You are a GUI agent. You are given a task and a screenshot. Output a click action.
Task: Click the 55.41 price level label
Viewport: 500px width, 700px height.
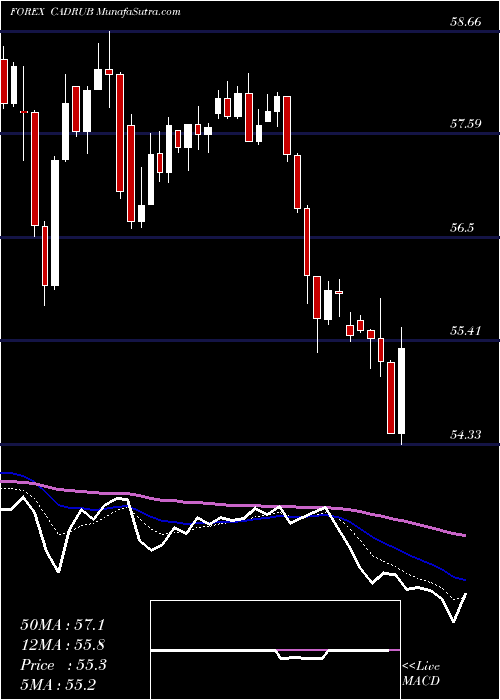coord(465,331)
